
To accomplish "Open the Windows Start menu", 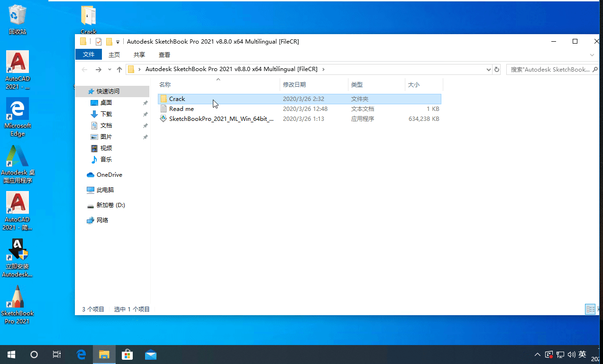I will click(x=11, y=355).
